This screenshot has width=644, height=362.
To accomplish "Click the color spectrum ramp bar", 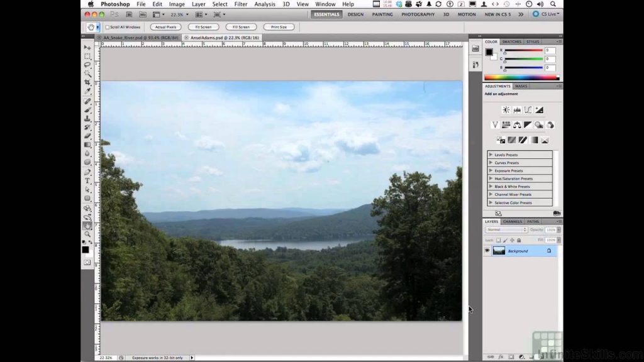I will [521, 78].
